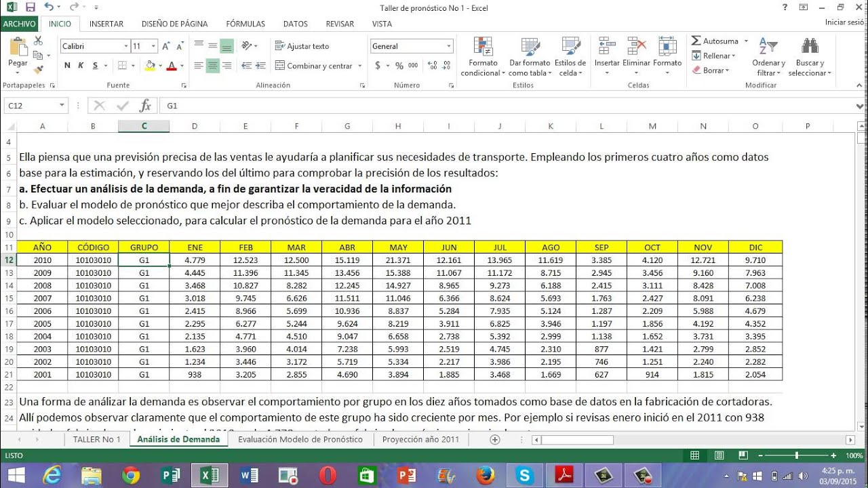Toggle italic (K) formatting

coord(81,66)
